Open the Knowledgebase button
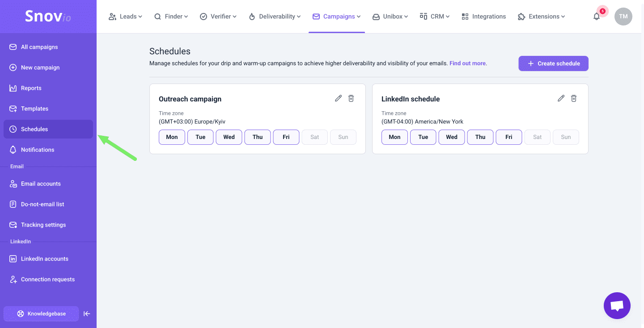This screenshot has width=644, height=328. pos(41,314)
